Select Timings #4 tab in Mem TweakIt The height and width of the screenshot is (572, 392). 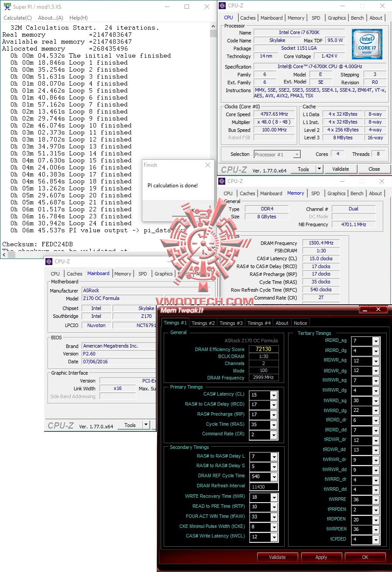[259, 323]
